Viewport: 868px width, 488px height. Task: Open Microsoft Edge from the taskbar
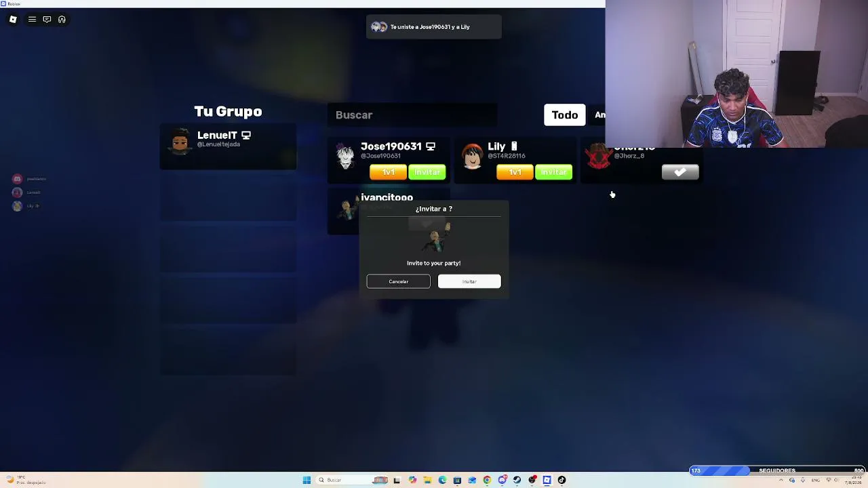coord(442,481)
